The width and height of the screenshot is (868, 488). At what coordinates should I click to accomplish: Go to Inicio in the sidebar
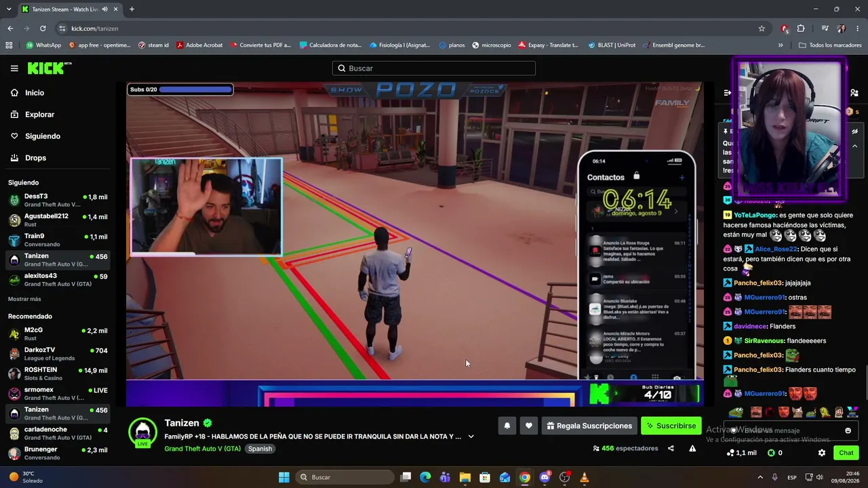(x=35, y=93)
